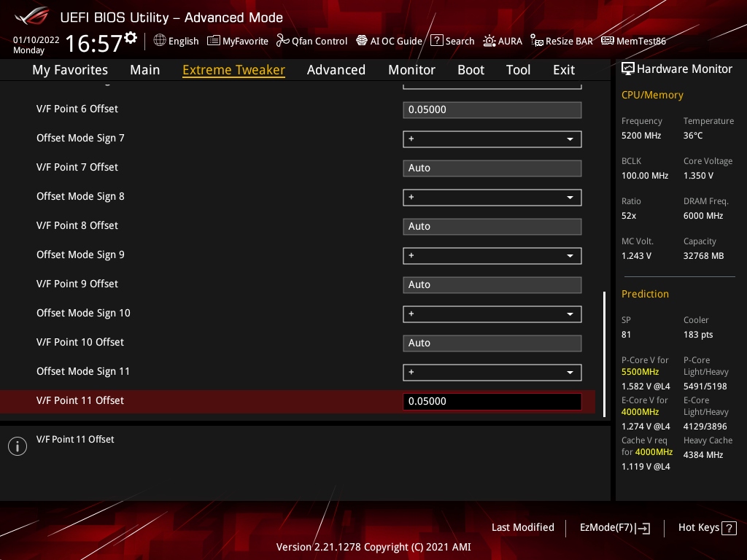The image size is (747, 560).
Task: Select Offset Mode Sign 10 label
Action: [83, 314]
